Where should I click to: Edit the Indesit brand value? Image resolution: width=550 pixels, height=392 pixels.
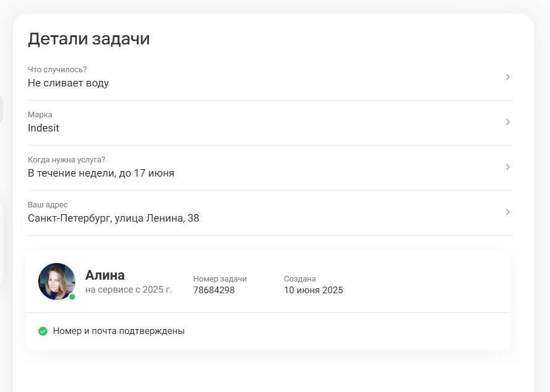[x=43, y=128]
